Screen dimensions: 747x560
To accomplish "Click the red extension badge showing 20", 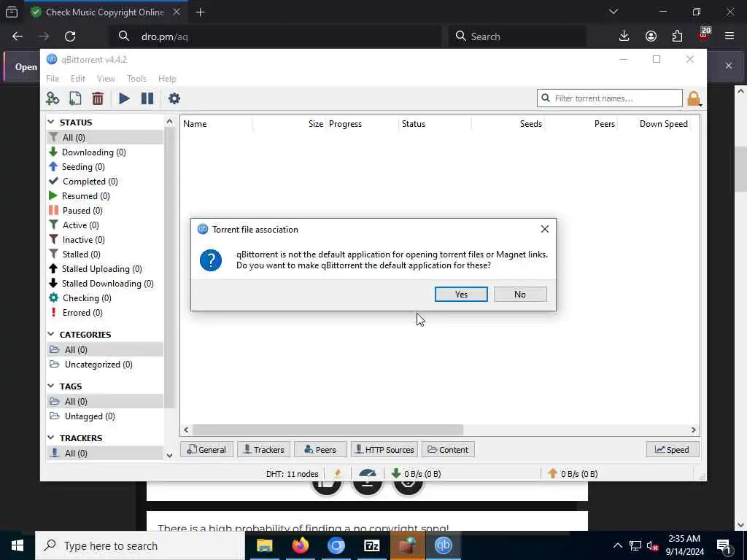I will click(x=704, y=35).
